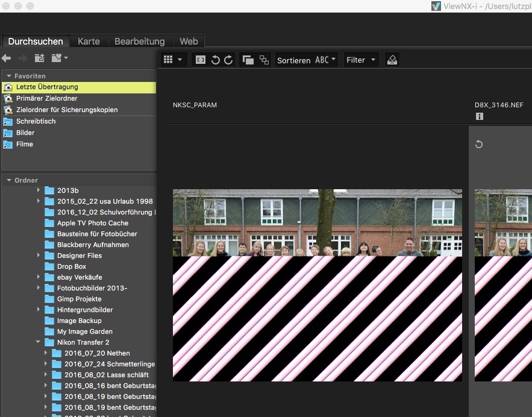Screen dimensions: 532x417
Task: Open the add-to-favorites folder heart icon
Action: [56, 58]
